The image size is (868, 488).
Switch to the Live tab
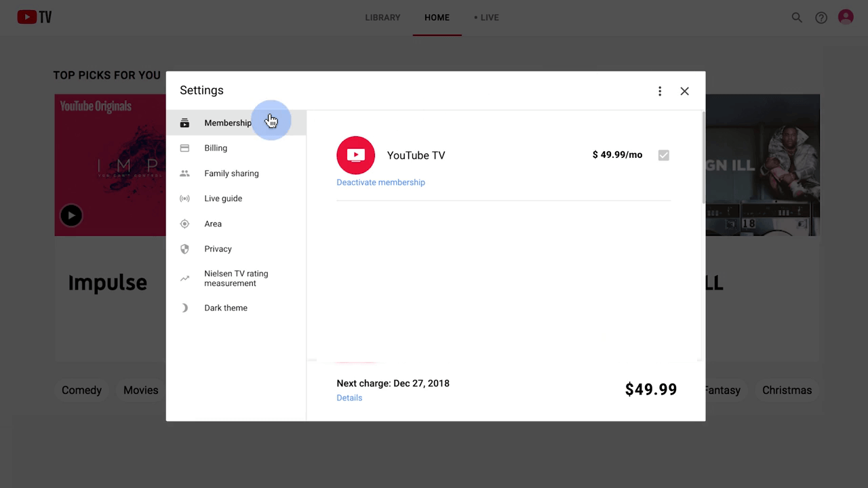pyautogui.click(x=486, y=18)
